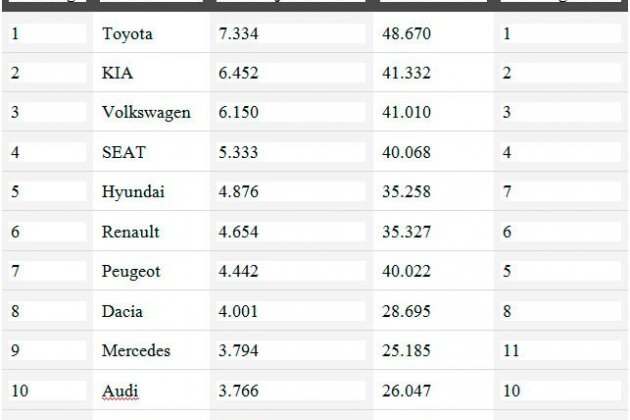This screenshot has width=630, height=420.
Task: Click the Mercedes table cell
Action: tap(136, 351)
